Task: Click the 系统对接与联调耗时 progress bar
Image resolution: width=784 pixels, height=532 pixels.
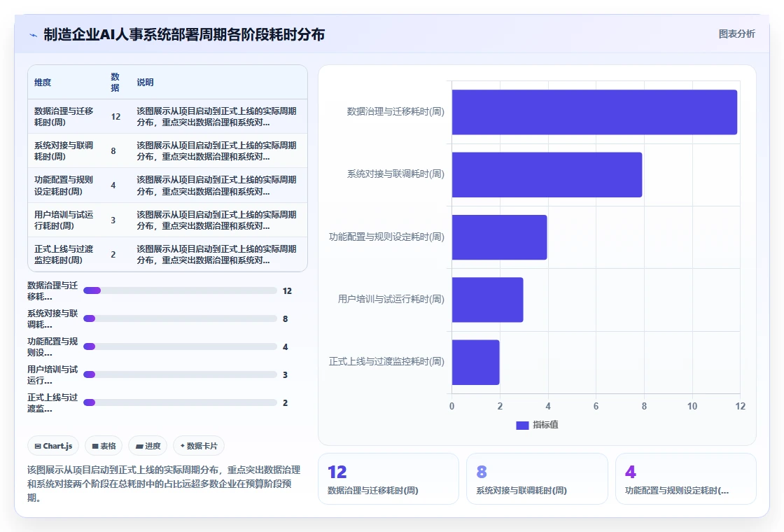Action: 180,318
